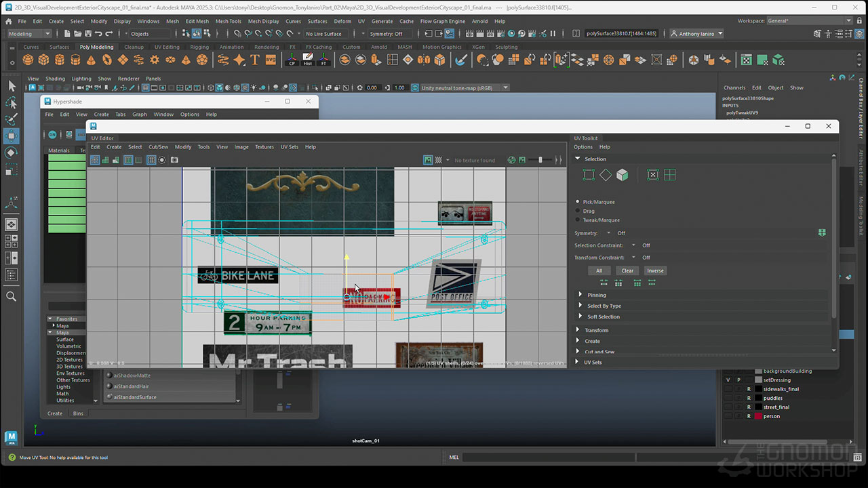Toggle visibility of the setDressing layer
This screenshot has width=868, height=488.
pyautogui.click(x=728, y=380)
